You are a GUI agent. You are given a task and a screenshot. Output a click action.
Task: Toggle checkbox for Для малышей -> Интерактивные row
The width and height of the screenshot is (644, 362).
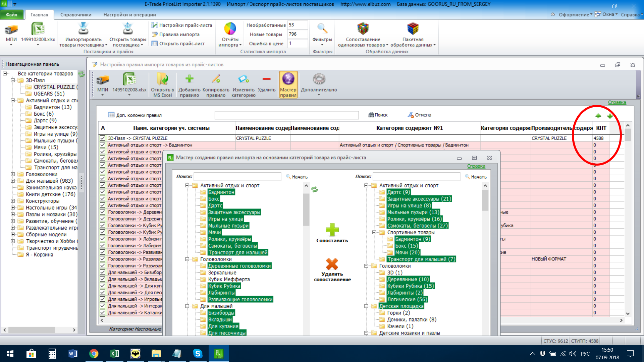pyautogui.click(x=103, y=306)
